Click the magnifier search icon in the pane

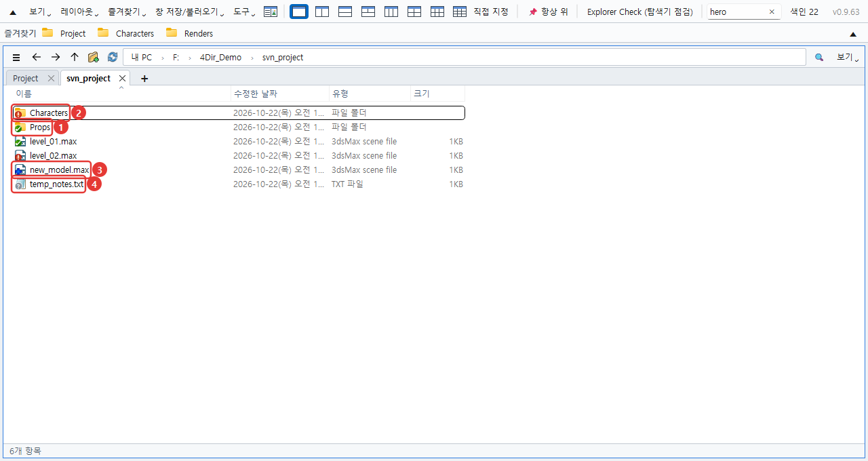[819, 58]
